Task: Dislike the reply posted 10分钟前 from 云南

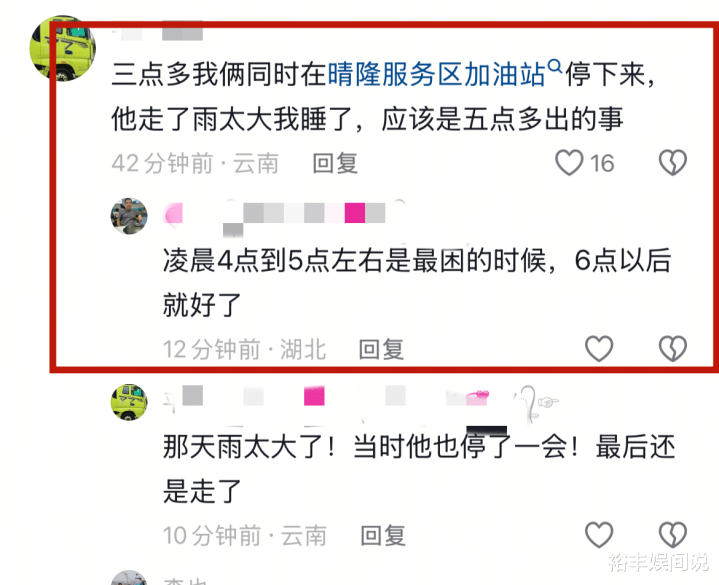Action: click(x=673, y=535)
